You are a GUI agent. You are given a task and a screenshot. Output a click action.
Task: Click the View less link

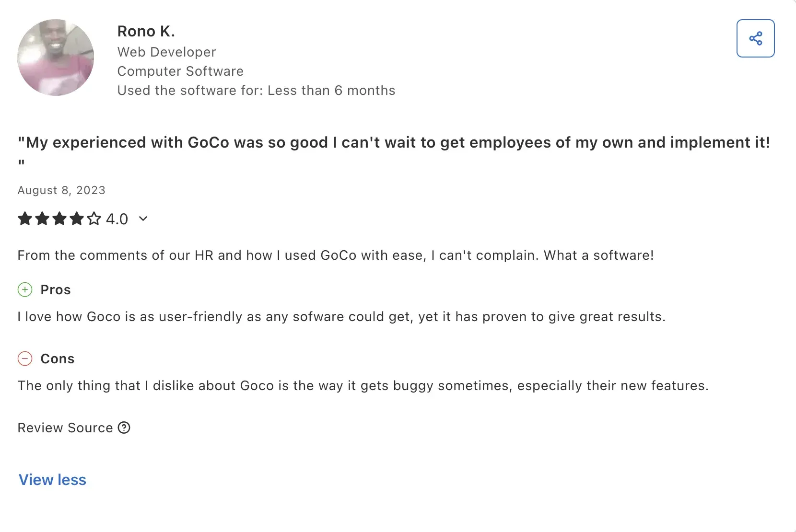click(52, 479)
